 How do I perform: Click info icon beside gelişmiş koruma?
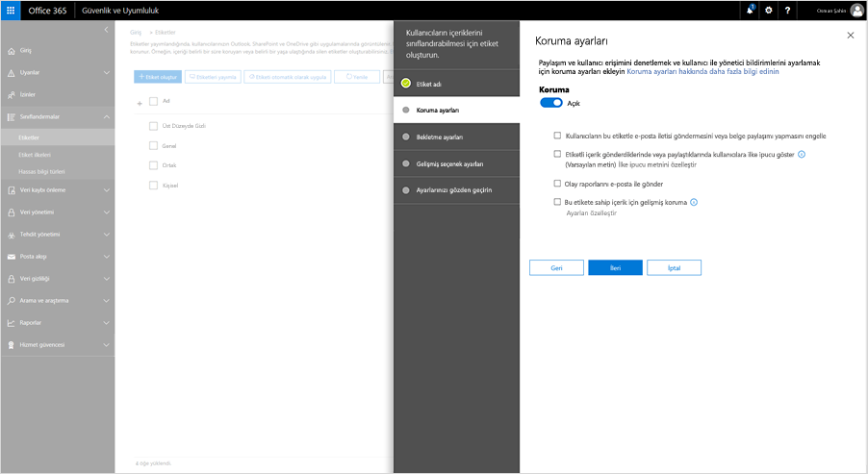coord(694,203)
